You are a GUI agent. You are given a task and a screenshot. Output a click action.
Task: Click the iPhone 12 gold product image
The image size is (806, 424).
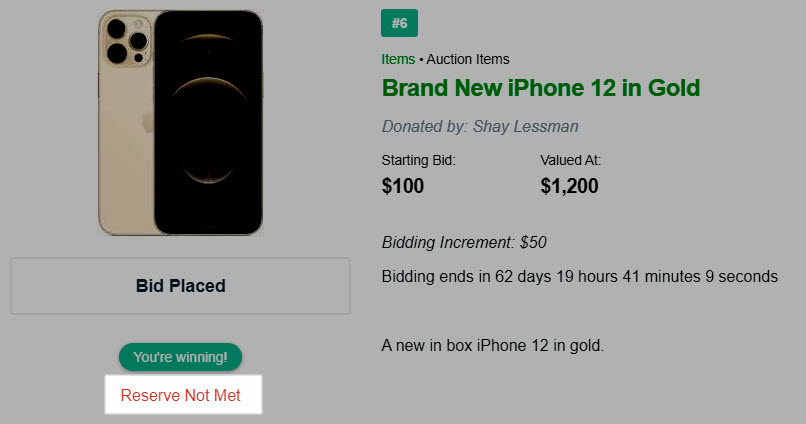[x=180, y=123]
